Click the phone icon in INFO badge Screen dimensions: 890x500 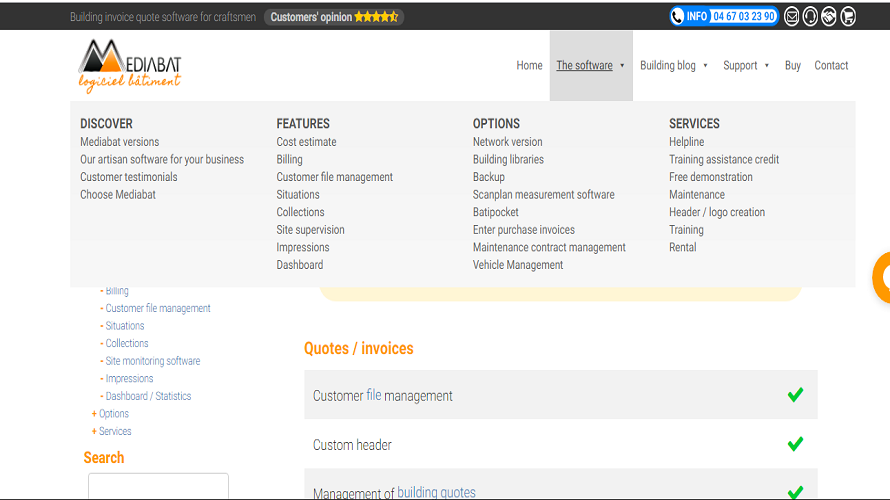tap(677, 16)
